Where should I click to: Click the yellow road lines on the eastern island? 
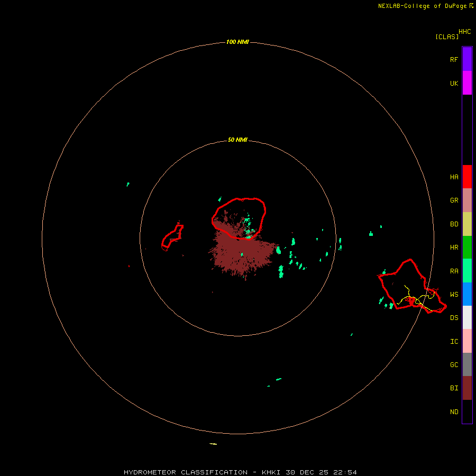tap(416, 298)
